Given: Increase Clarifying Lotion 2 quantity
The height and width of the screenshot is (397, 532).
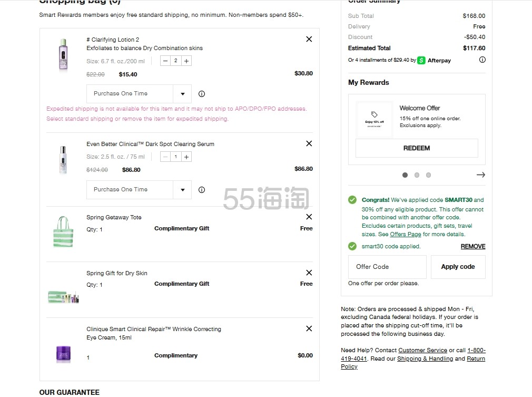Looking at the screenshot, I should (186, 61).
